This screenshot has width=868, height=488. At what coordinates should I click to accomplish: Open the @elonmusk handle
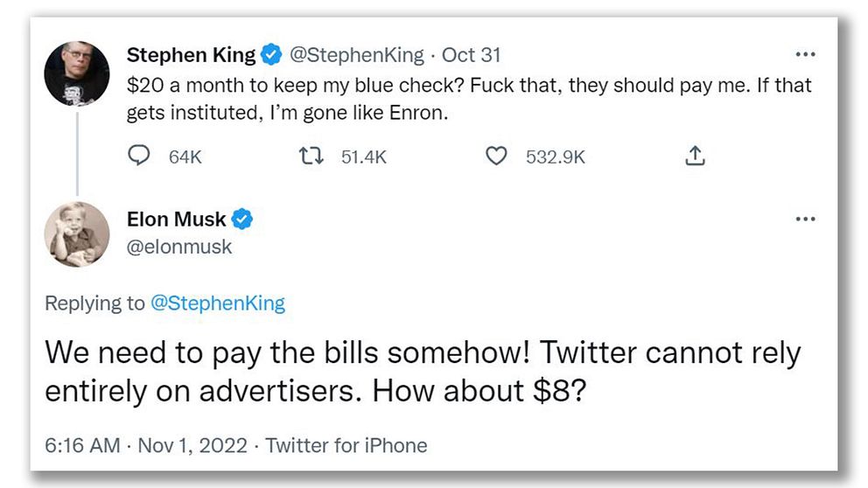tap(180, 247)
